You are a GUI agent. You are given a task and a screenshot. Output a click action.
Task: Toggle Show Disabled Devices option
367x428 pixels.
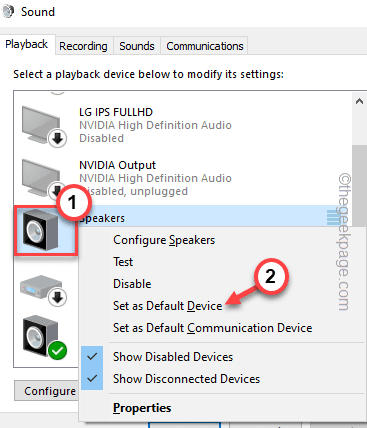173,357
